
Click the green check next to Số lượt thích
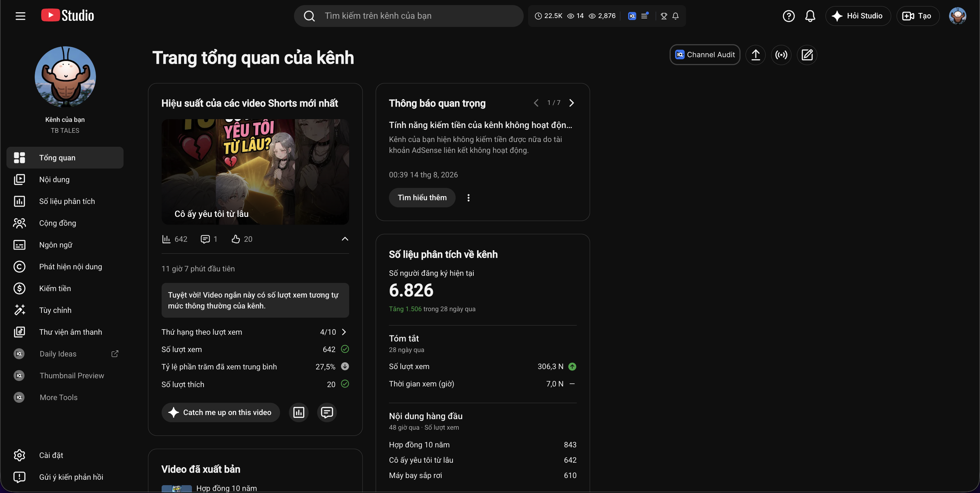[345, 384]
